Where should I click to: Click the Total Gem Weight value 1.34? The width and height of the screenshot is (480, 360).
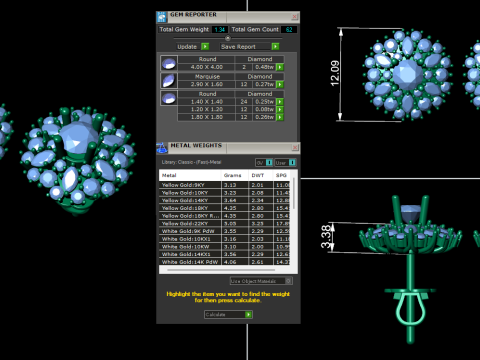[x=220, y=30]
